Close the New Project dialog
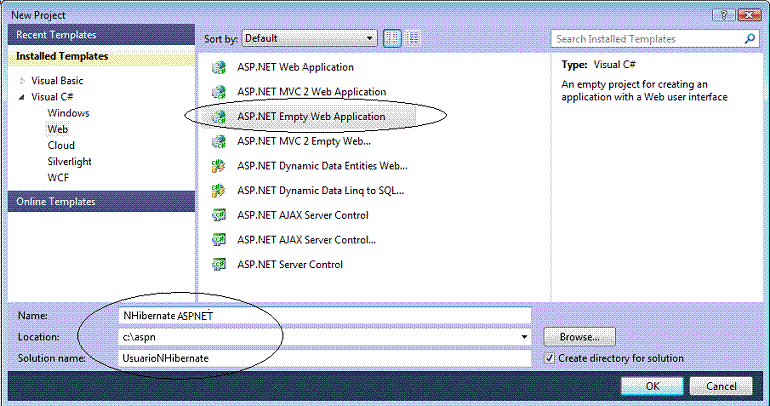 coord(749,15)
